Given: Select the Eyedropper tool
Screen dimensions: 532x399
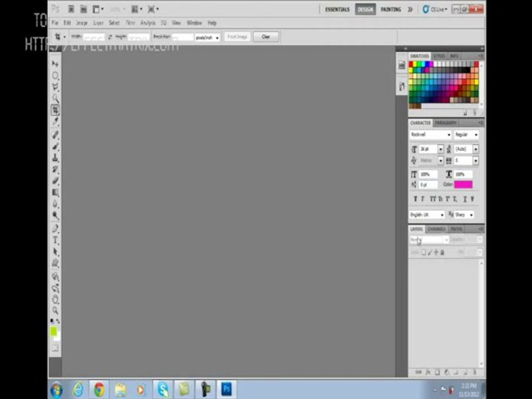Looking at the screenshot, I should (x=55, y=121).
